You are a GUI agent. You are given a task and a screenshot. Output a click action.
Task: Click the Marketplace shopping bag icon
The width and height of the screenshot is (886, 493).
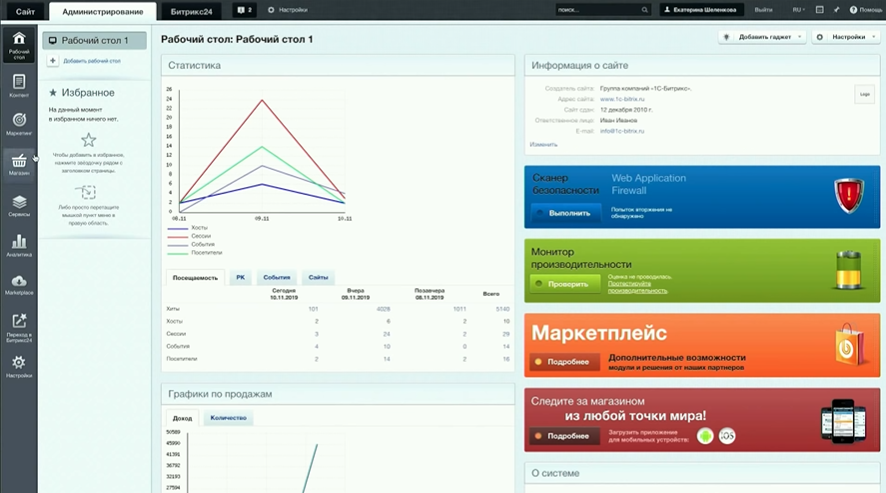tap(849, 344)
